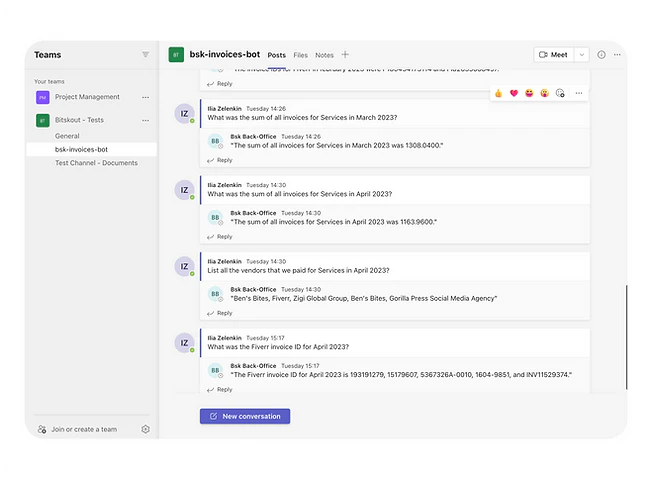
Task: Click the add a tab plus icon
Action: tap(345, 55)
